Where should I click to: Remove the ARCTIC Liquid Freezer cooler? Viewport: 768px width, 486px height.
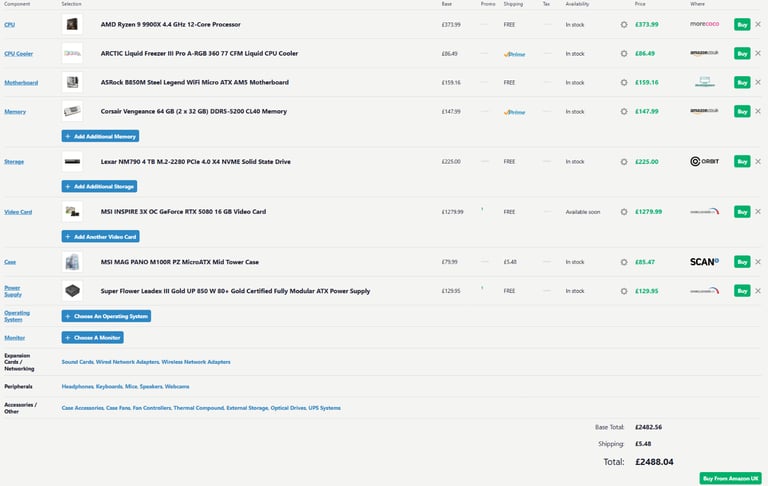point(758,53)
